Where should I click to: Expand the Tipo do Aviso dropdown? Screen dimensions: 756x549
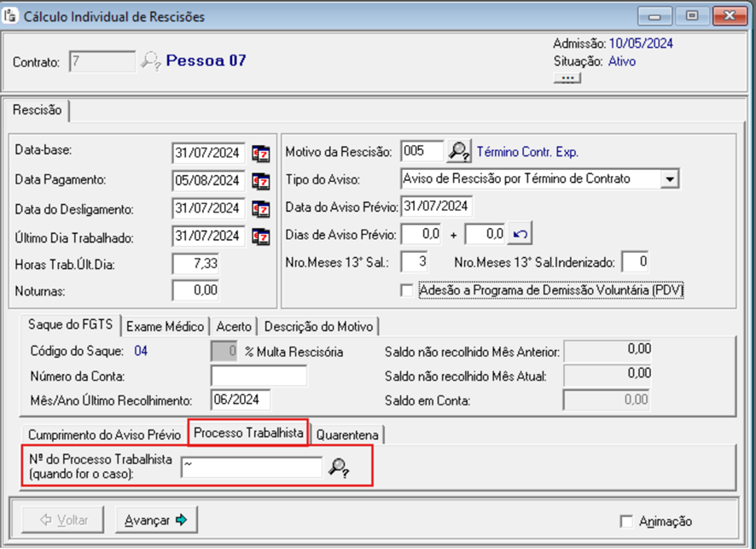[x=670, y=179]
